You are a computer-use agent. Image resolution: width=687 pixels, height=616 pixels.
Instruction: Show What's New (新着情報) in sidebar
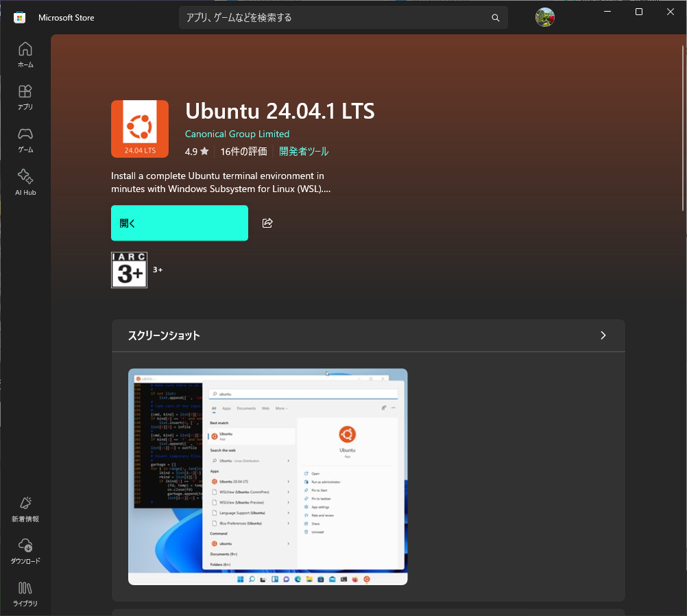(25, 510)
